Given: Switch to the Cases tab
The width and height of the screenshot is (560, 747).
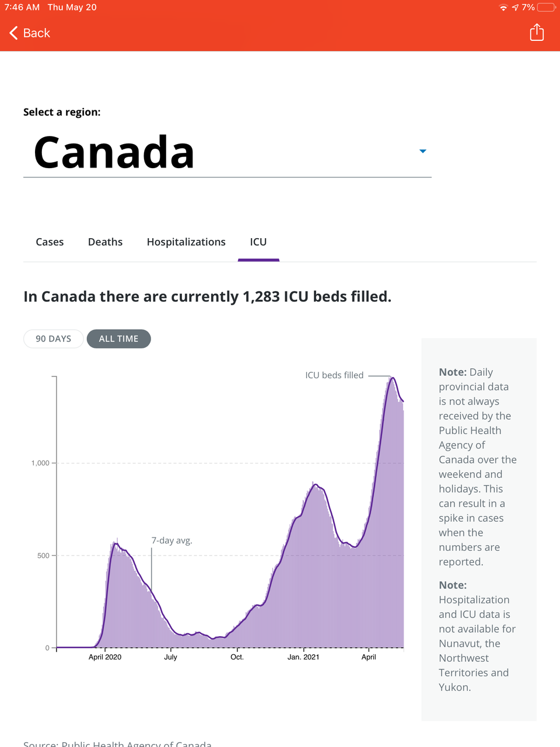Looking at the screenshot, I should [x=50, y=242].
